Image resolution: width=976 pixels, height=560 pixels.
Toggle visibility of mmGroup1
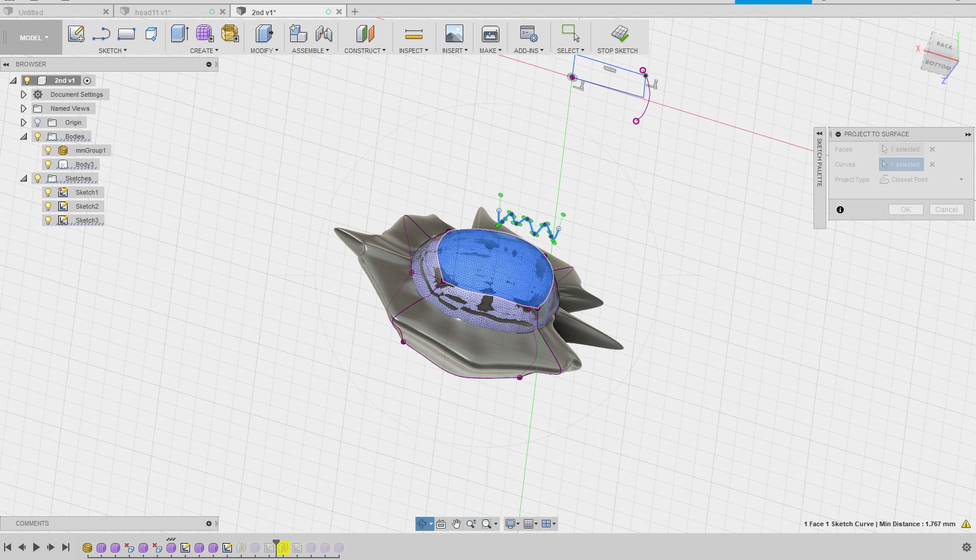(x=48, y=150)
